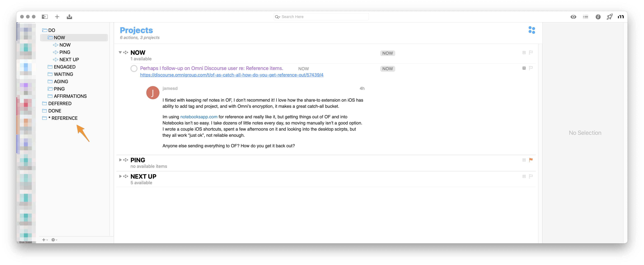Screen dimensions: 644x265
Task: Click the jamesd avatar thumbnail
Action: (x=152, y=93)
